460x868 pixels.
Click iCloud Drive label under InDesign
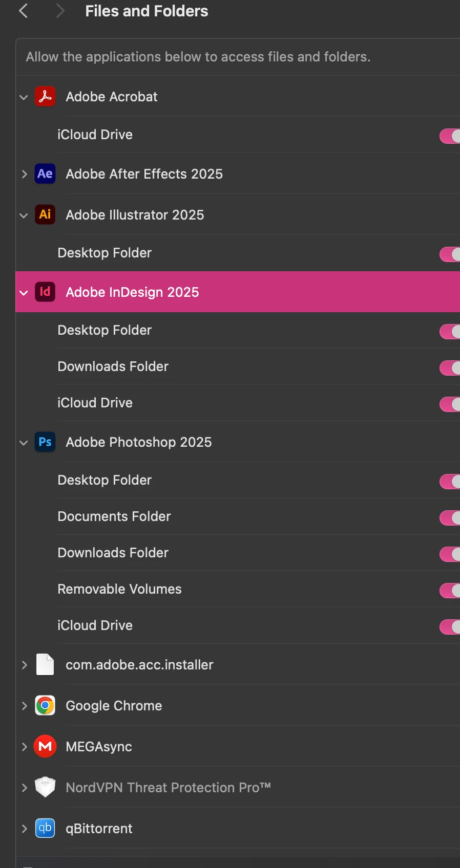[95, 403]
